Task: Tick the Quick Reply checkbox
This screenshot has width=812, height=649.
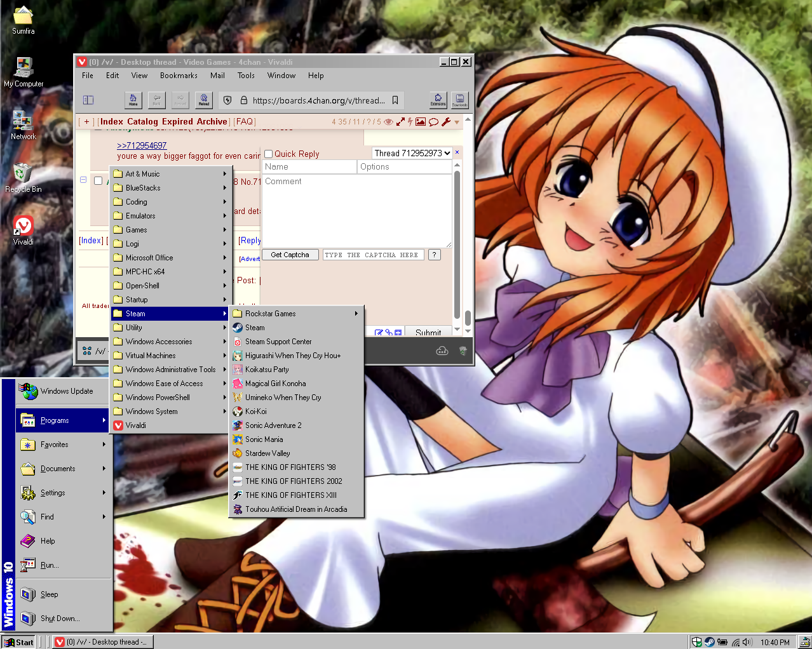Action: pyautogui.click(x=268, y=154)
